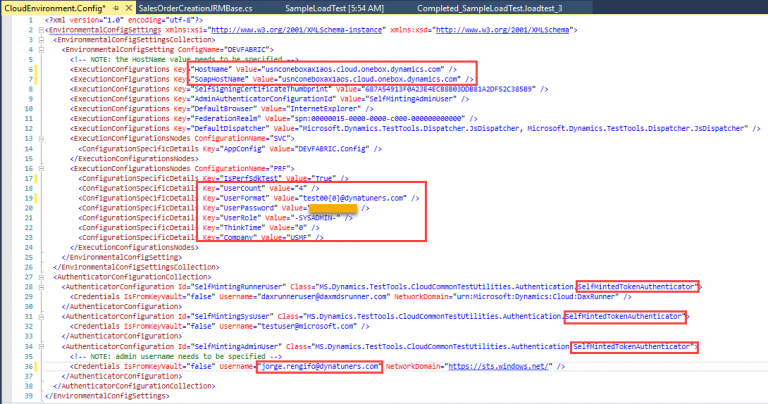The width and height of the screenshot is (768, 404).
Task: Click the AdminAuthenticatorConfigurationId value SelfMintingAdminUser
Action: [x=412, y=99]
